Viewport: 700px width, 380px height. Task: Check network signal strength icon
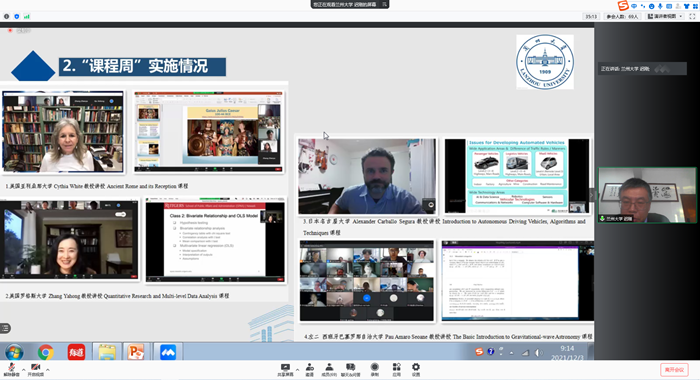pos(27,17)
